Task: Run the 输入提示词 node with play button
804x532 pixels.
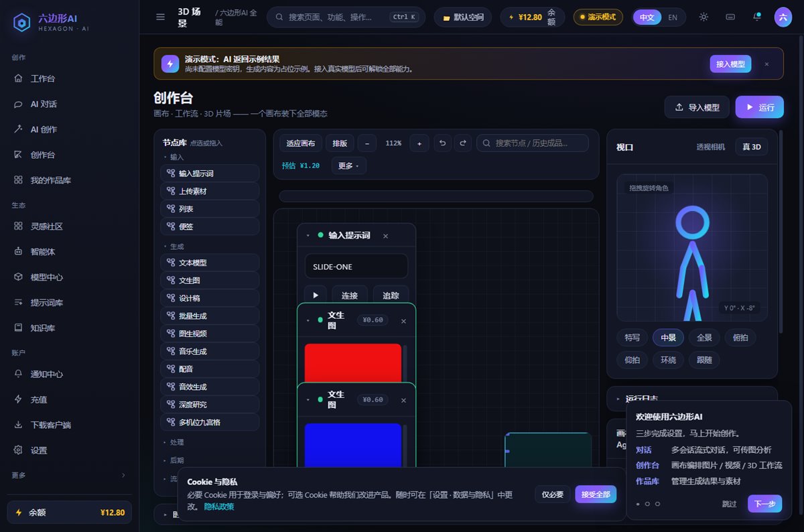Action: tap(316, 295)
